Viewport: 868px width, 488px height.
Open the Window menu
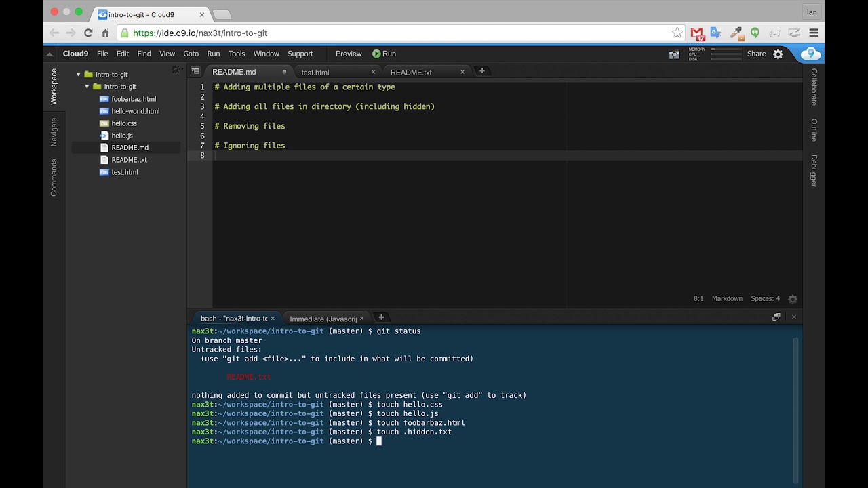click(x=266, y=54)
